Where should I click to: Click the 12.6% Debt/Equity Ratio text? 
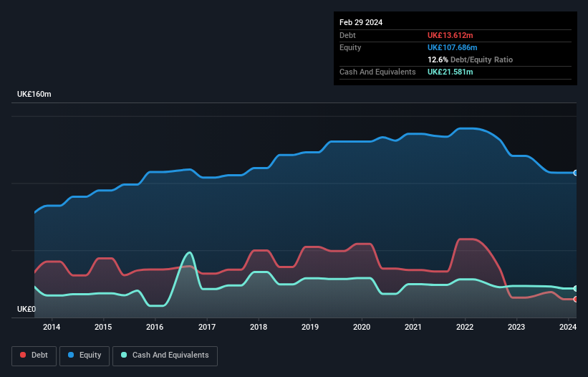tap(471, 59)
